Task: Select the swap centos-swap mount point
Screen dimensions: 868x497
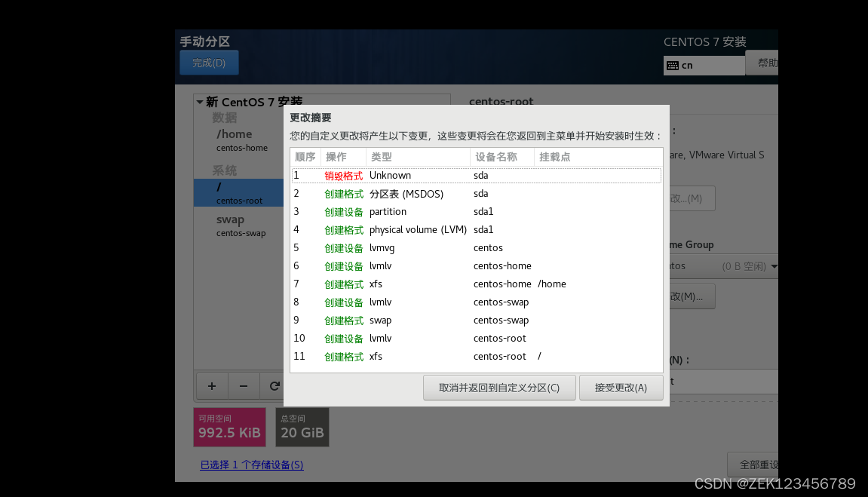Action: point(238,225)
